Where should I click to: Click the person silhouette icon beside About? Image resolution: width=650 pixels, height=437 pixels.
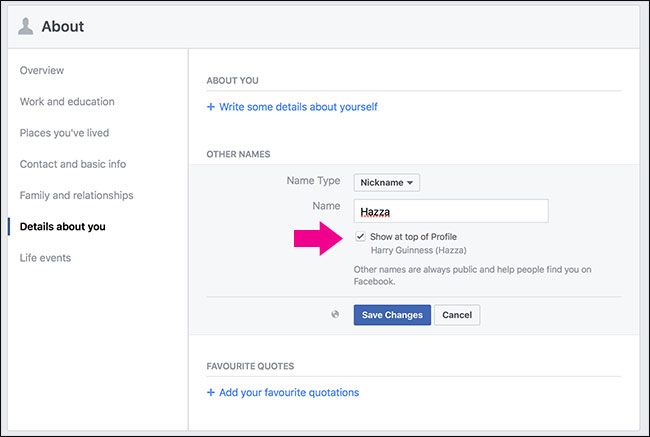[x=23, y=26]
